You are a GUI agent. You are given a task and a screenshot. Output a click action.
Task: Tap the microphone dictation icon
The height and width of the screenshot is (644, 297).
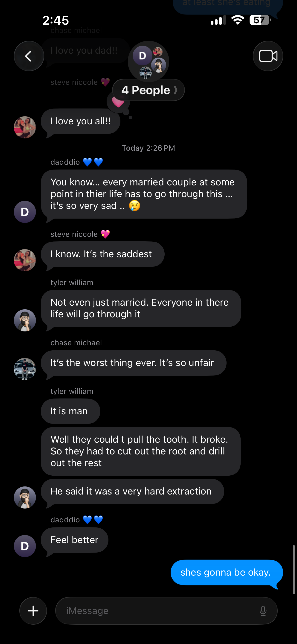point(263,611)
